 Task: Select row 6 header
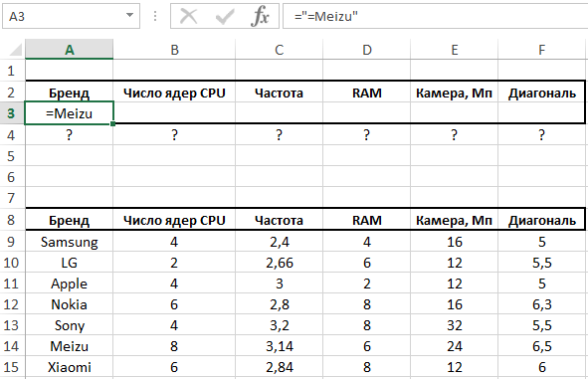tap(11, 176)
